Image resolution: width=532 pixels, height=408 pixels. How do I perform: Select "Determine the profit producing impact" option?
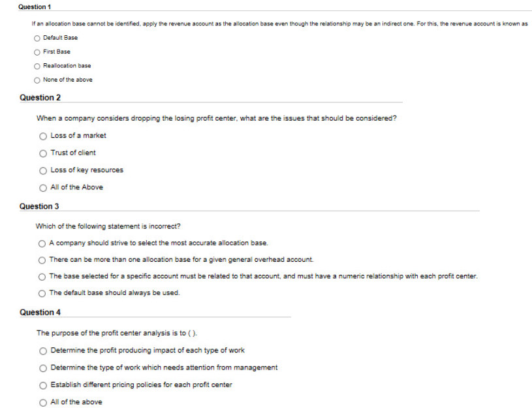42,351
